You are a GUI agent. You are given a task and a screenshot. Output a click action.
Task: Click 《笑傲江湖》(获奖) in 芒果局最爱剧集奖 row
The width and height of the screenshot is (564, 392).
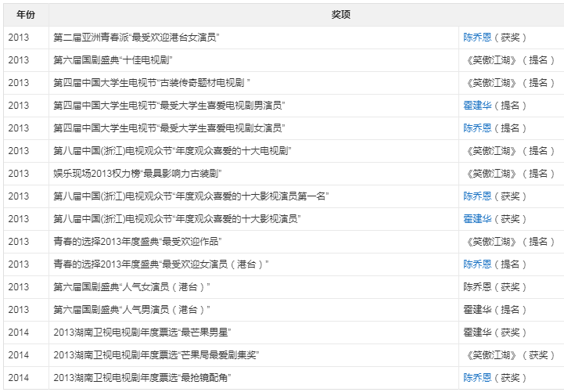(510, 355)
